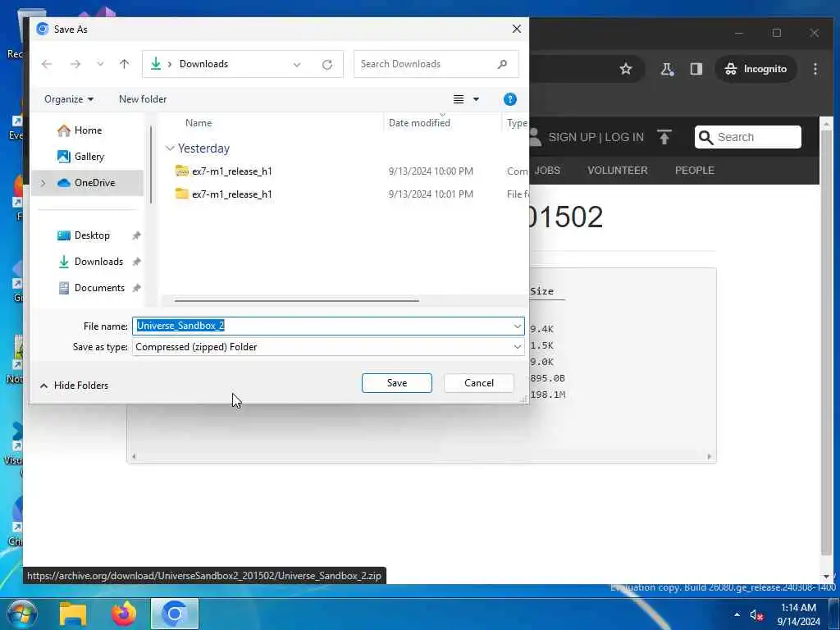Click the muted volume tray icon
The height and width of the screenshot is (630, 840).
[x=756, y=615]
